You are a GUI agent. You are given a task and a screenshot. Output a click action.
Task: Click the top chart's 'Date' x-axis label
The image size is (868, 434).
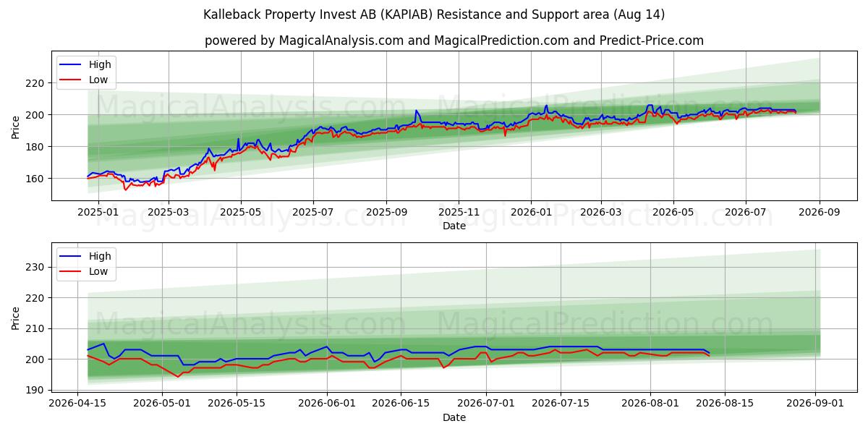pos(454,226)
